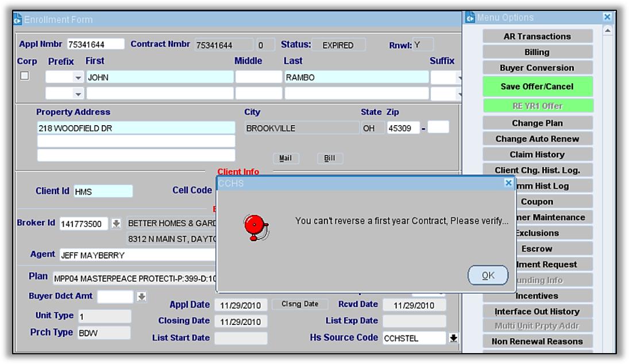Click Menu Options scrollbar up arrow
Screen dimensions: 629x364
click(608, 30)
